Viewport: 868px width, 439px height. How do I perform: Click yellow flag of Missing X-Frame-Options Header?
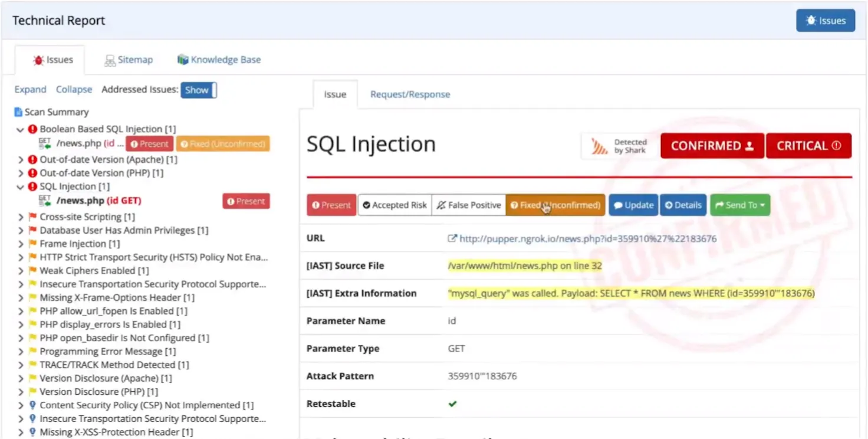(x=32, y=298)
